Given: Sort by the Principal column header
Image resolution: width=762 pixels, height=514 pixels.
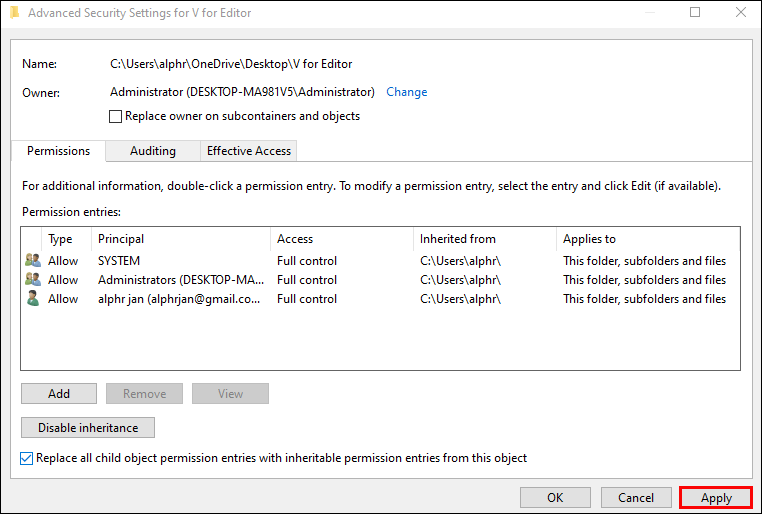Looking at the screenshot, I should coord(180,239).
